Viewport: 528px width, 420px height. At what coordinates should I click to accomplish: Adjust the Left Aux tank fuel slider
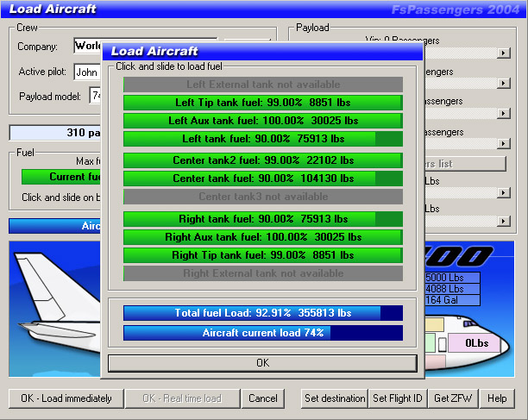coord(263,121)
